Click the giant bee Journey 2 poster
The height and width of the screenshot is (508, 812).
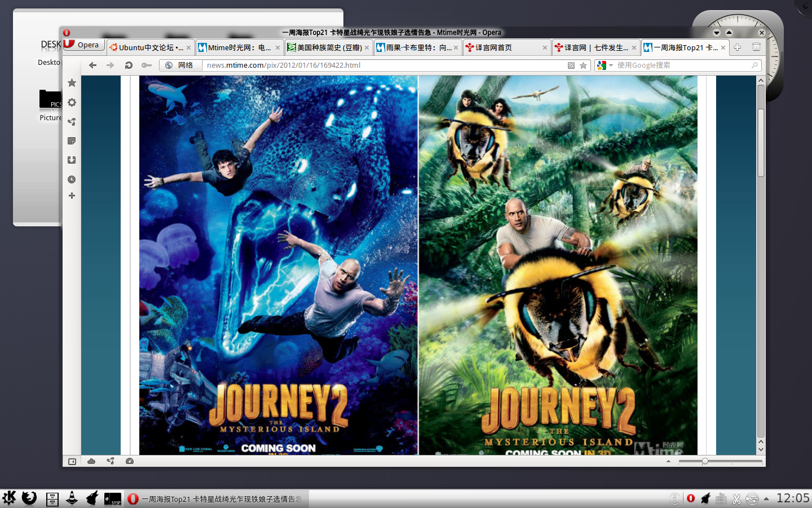point(558,265)
